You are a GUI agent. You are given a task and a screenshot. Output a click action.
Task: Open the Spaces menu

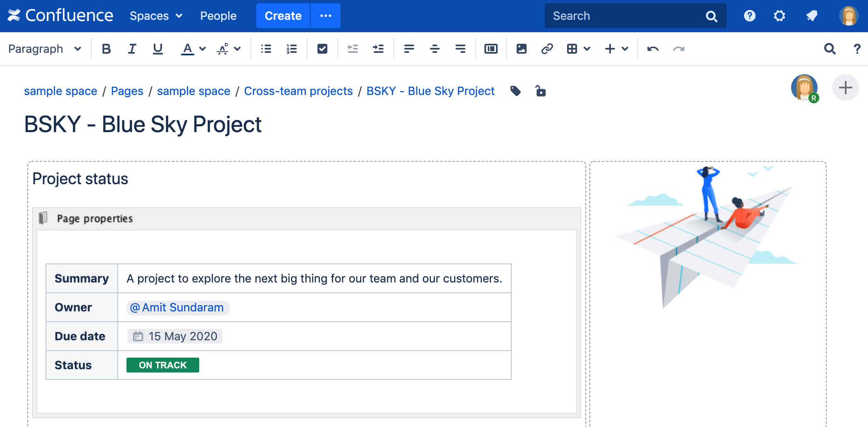[156, 16]
